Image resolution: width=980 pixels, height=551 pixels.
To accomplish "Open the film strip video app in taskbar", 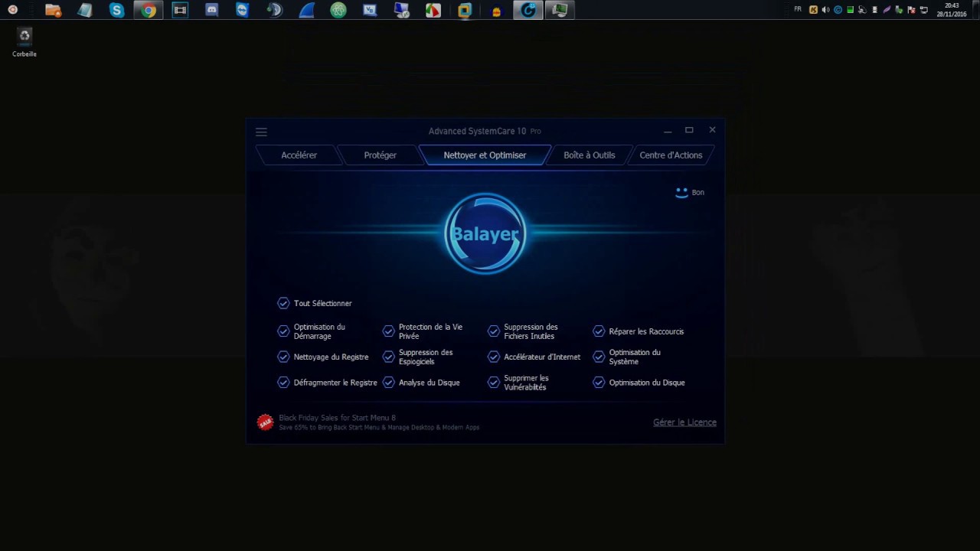I will [180, 10].
